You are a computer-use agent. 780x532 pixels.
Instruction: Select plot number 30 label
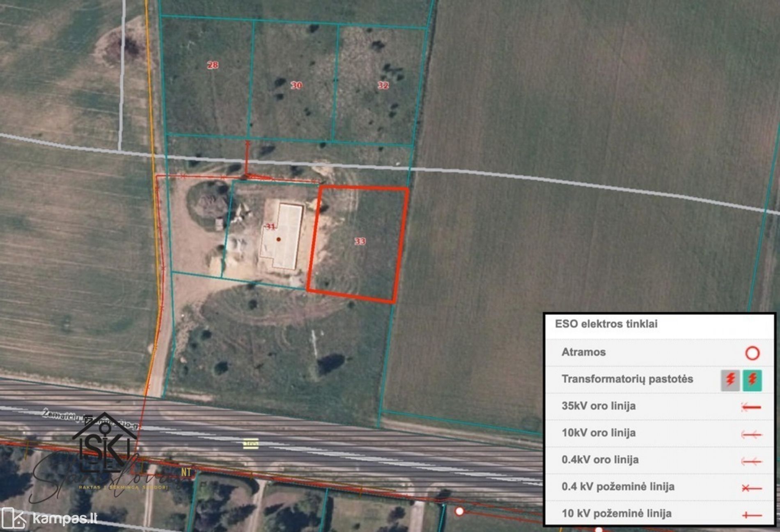(296, 85)
